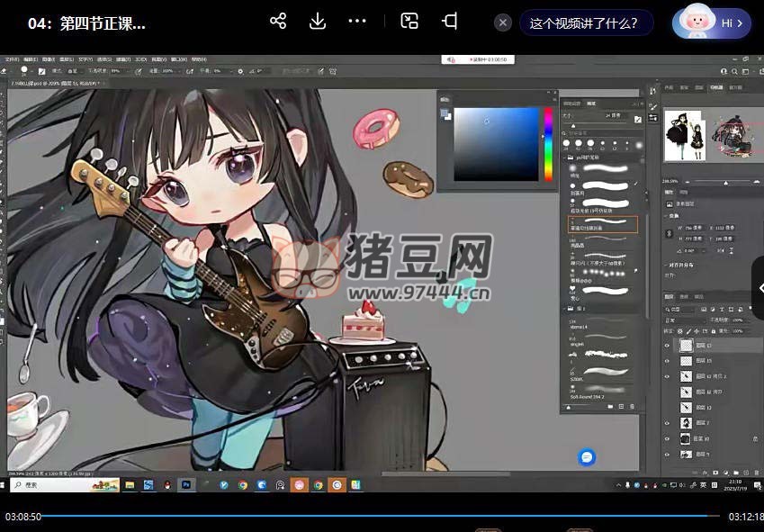Screen dimensions: 764x532
Task: Click the blue chat bubble floating icon
Action: pos(587,457)
